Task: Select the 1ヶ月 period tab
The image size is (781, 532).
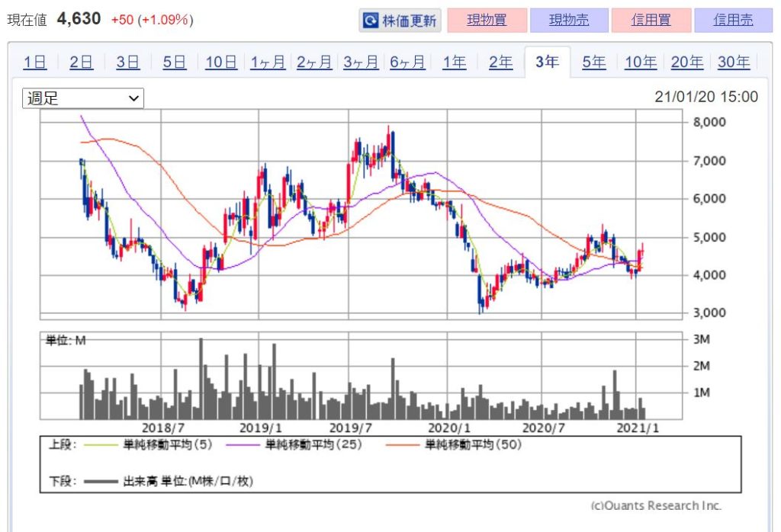Action: [267, 62]
